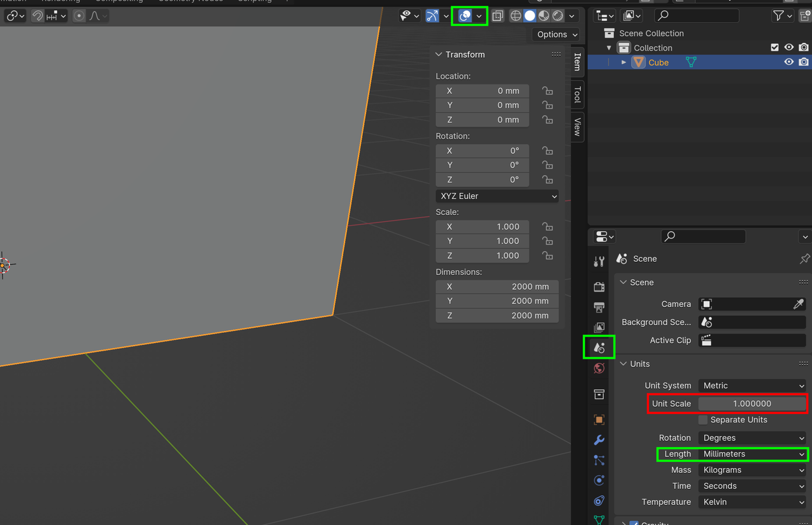The width and height of the screenshot is (812, 525).
Task: Open the Modifiers wrench tab icon
Action: coord(599,440)
